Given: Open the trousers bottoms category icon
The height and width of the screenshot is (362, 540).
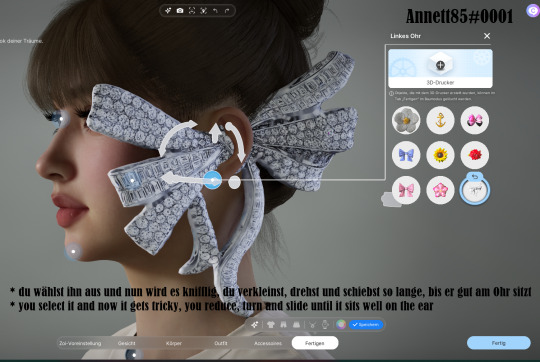Looking at the screenshot, I should tap(283, 325).
